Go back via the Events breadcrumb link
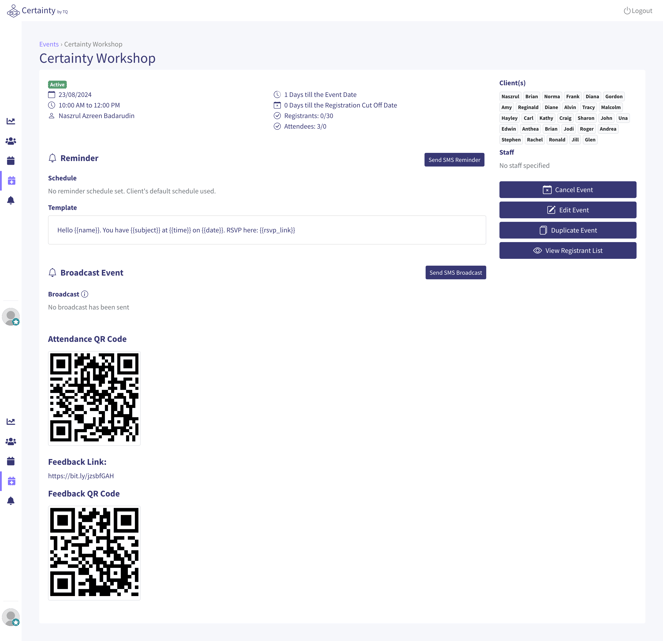The width and height of the screenshot is (663, 641). tap(49, 44)
